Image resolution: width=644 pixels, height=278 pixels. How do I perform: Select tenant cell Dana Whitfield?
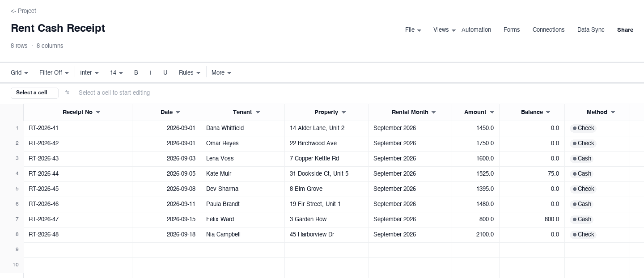243,128
